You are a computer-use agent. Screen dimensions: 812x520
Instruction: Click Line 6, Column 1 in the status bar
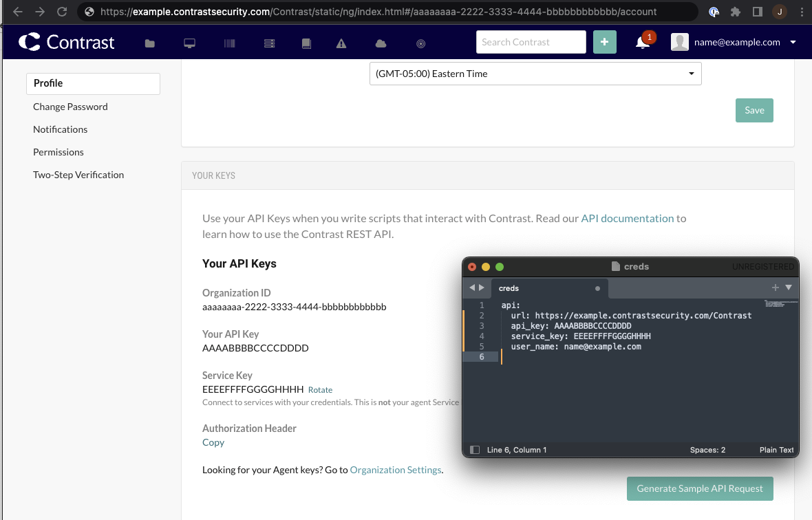point(517,450)
